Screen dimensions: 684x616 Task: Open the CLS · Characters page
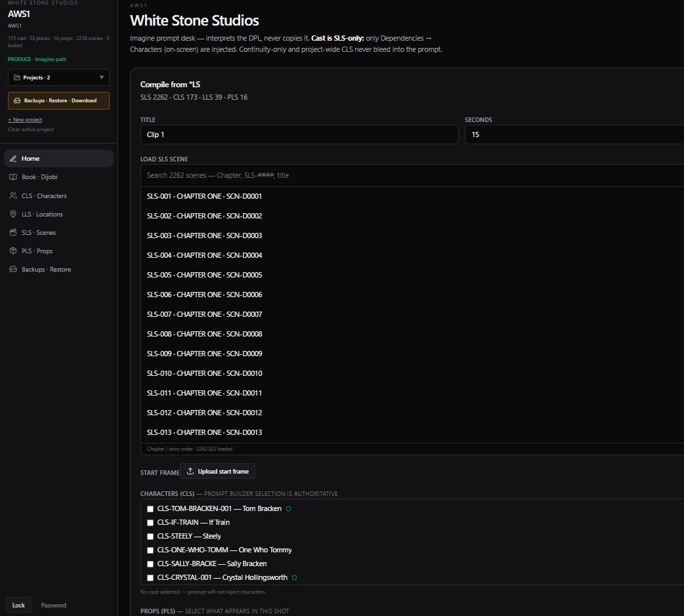pyautogui.click(x=58, y=195)
